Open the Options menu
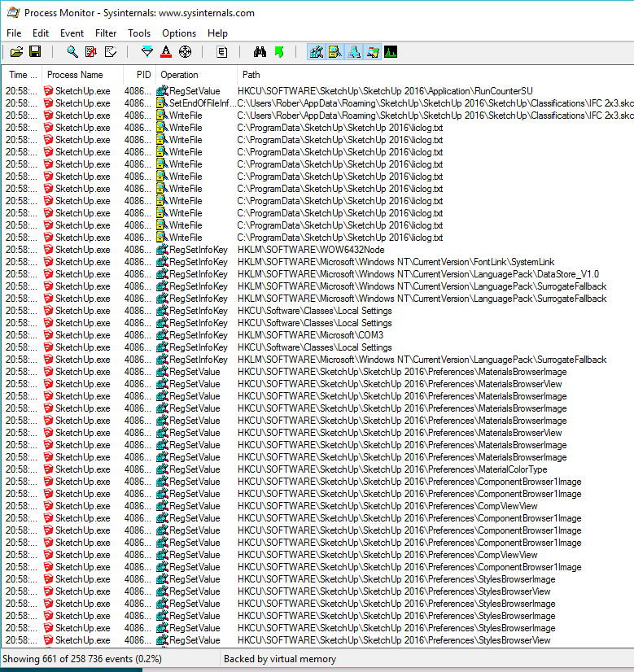 click(179, 33)
